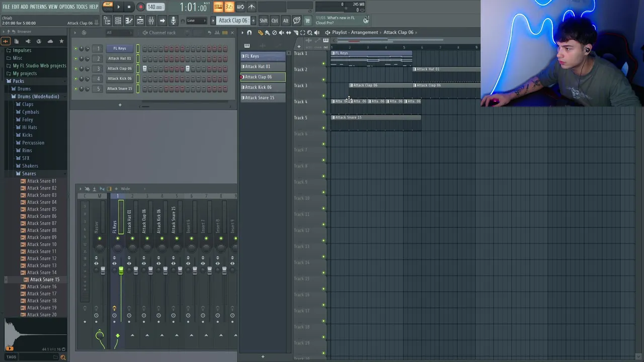Select the Mute tool in the Playlist toolbar
This screenshot has height=362, width=644.
[281, 32]
